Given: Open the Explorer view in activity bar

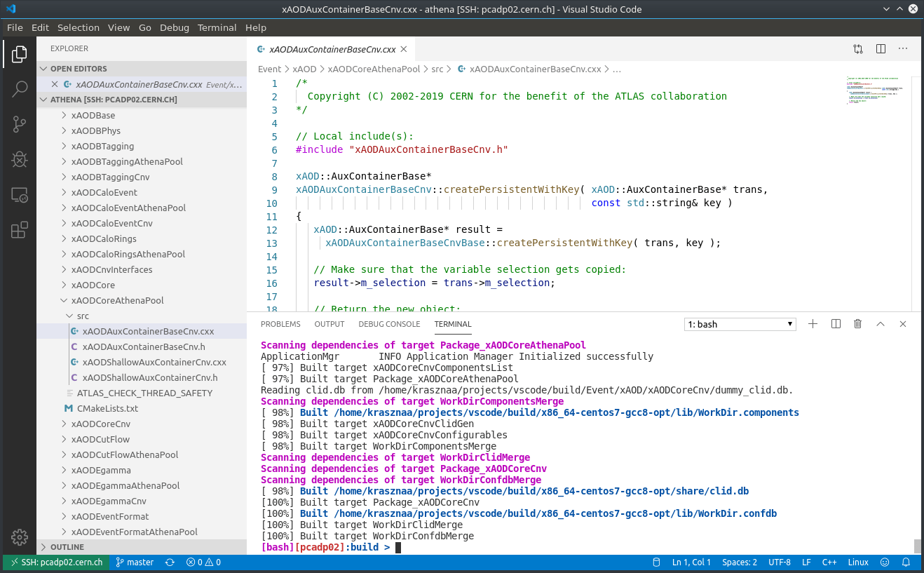Looking at the screenshot, I should click(x=20, y=54).
